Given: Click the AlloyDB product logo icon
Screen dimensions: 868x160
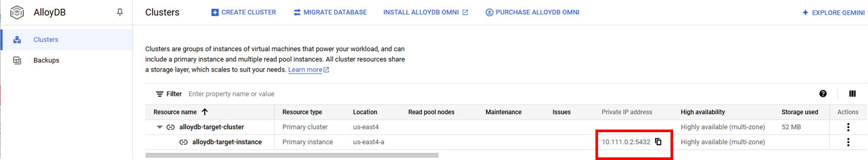Looking at the screenshot, I should [x=17, y=12].
